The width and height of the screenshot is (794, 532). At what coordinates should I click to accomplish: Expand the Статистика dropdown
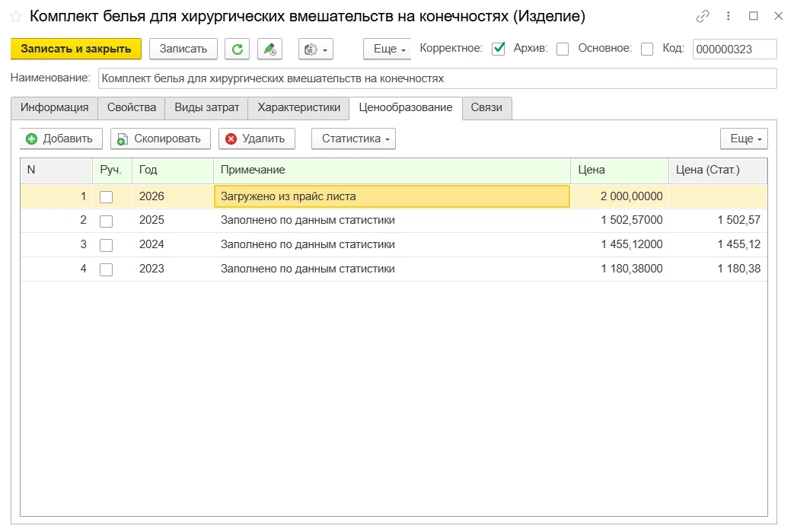coord(353,139)
